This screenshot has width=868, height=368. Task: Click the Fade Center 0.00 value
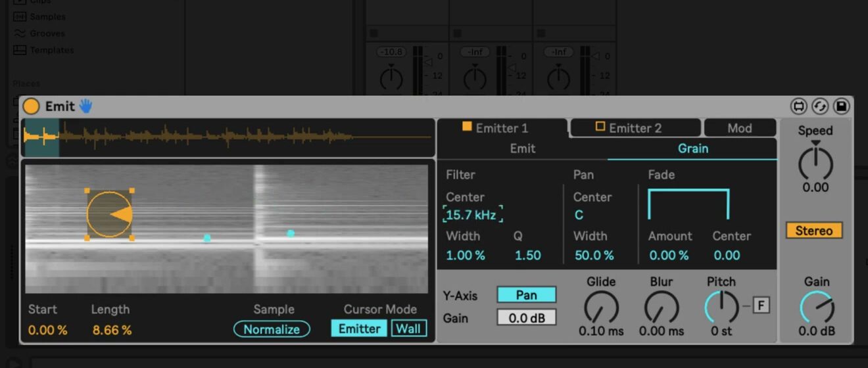[727, 256]
